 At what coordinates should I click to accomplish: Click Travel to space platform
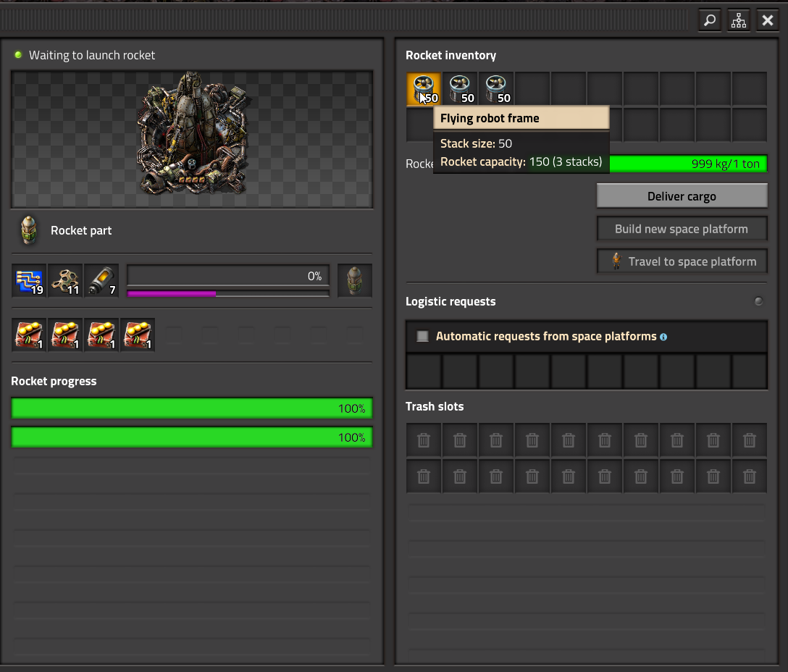682,261
